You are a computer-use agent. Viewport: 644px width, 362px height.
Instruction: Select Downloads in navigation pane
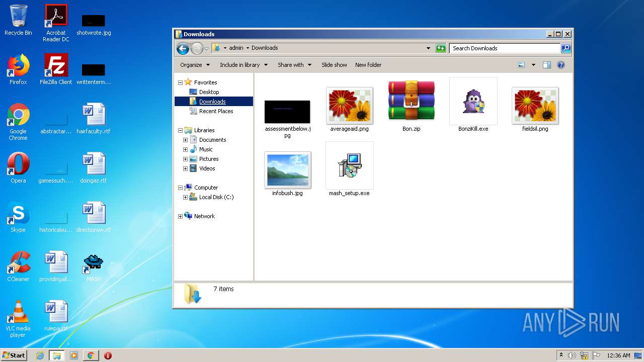pos(212,102)
